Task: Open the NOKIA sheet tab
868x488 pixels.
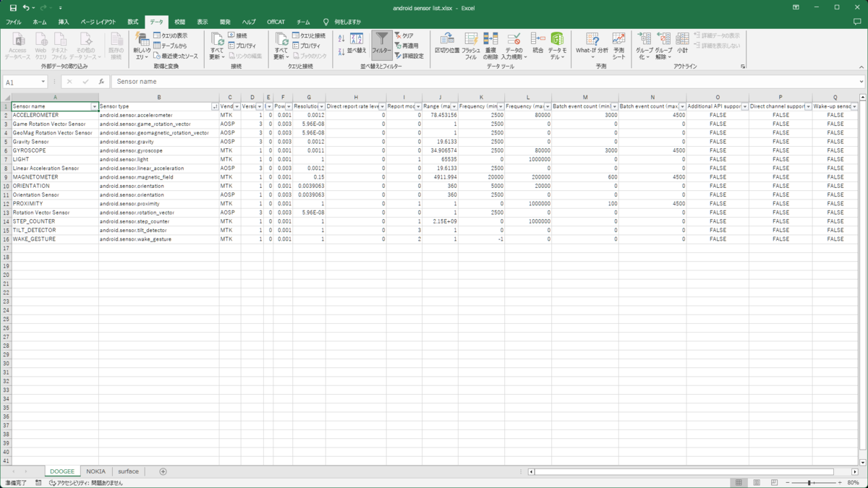Action: click(96, 471)
